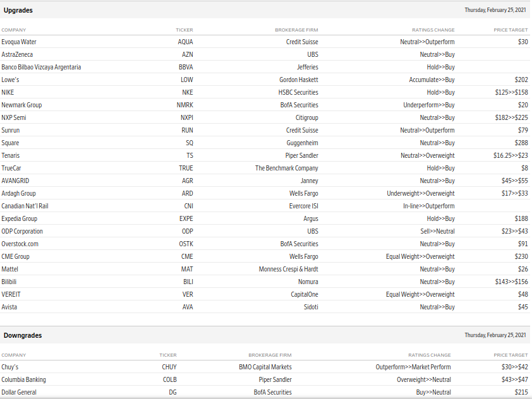Select the Chuy's company name

[10, 367]
